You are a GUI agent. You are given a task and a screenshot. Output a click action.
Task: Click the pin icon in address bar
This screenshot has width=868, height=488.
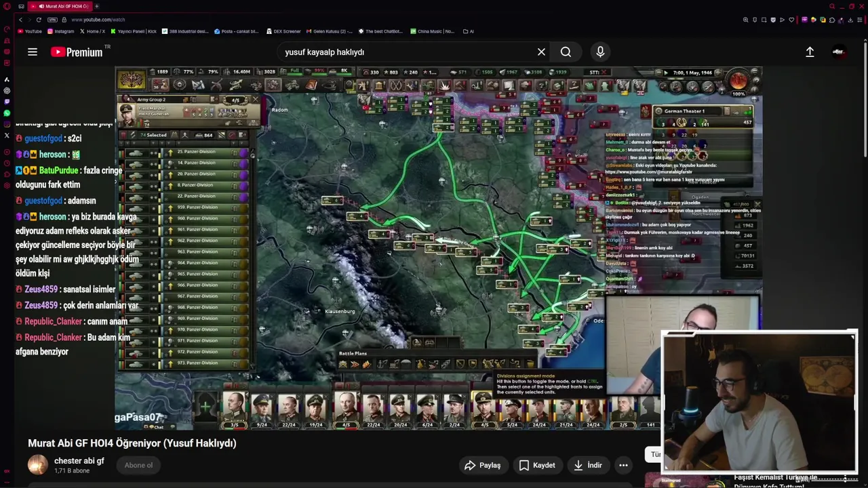(x=755, y=20)
